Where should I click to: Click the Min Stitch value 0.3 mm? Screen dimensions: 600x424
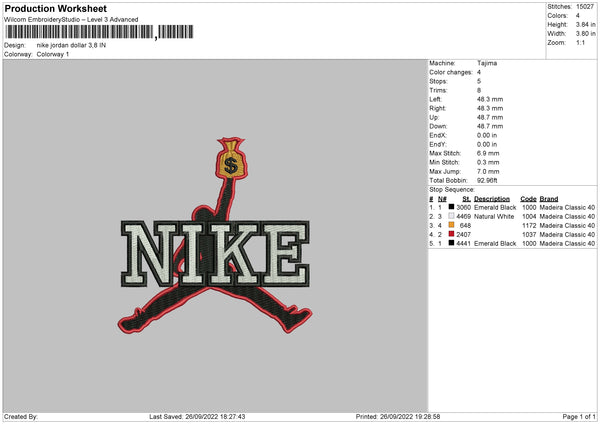[x=488, y=163]
